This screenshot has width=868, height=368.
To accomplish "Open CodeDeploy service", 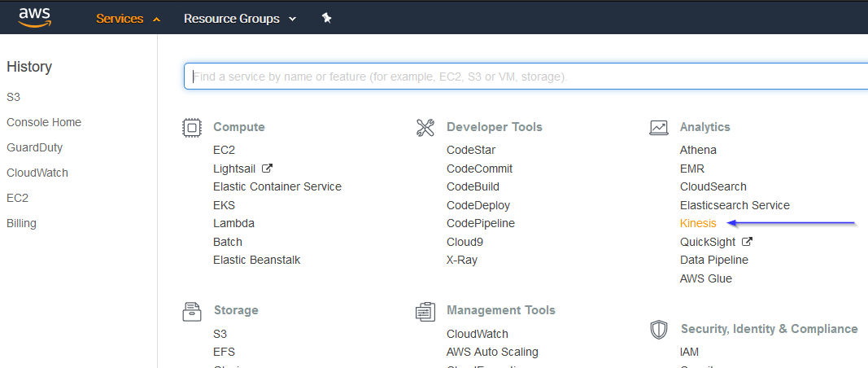I will 478,205.
